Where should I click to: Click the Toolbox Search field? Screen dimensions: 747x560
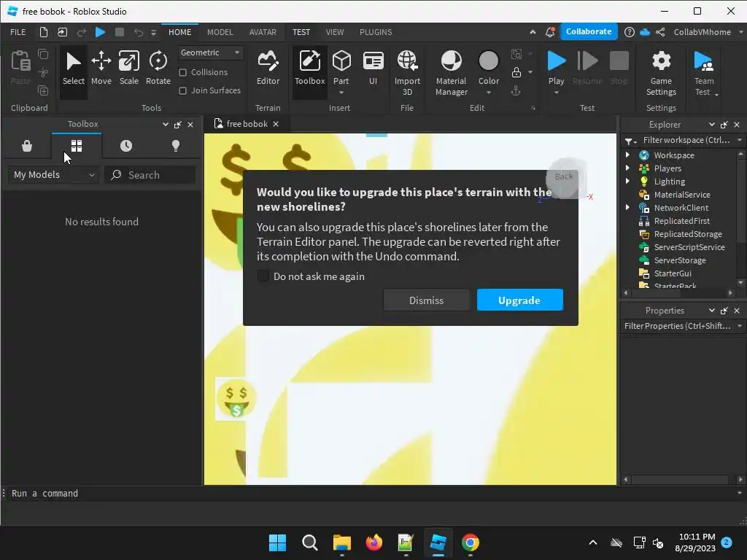[x=150, y=175]
